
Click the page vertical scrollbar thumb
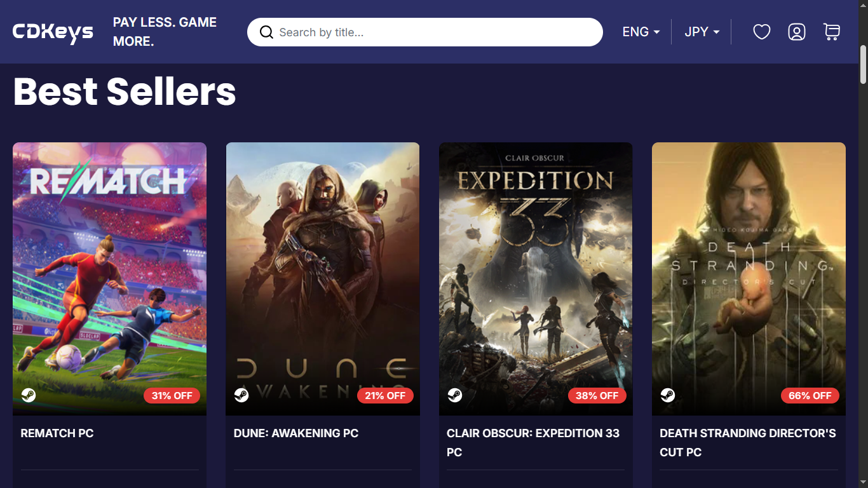(863, 64)
